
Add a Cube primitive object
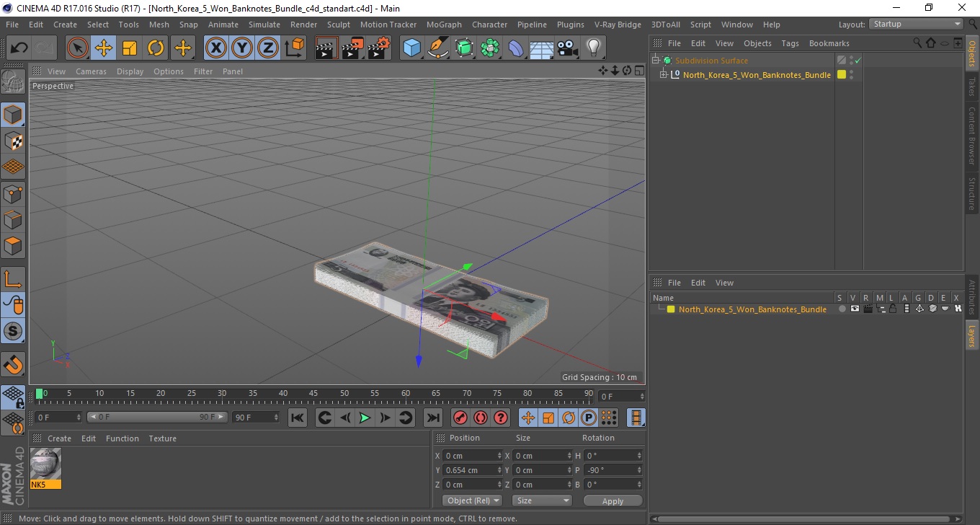click(x=411, y=48)
